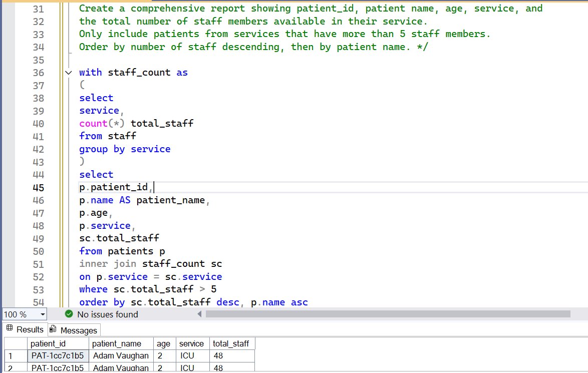Click 'from patients p' on line 50
Screen dimensions: 588x373
(122, 251)
